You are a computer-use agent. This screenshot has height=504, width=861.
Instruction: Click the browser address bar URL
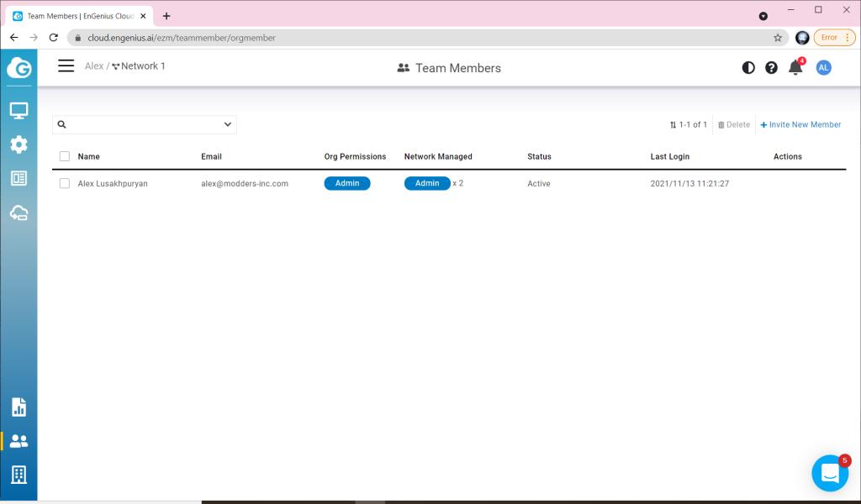182,38
